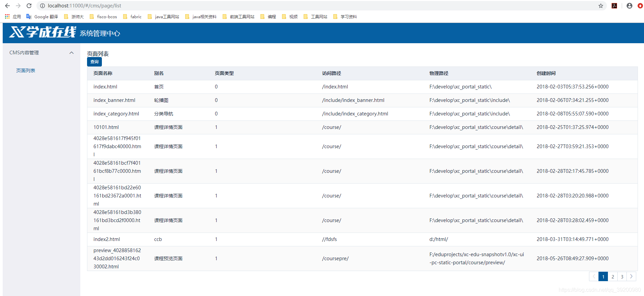
Task: Click the /include/index_category.html path cell
Action: 355,114
